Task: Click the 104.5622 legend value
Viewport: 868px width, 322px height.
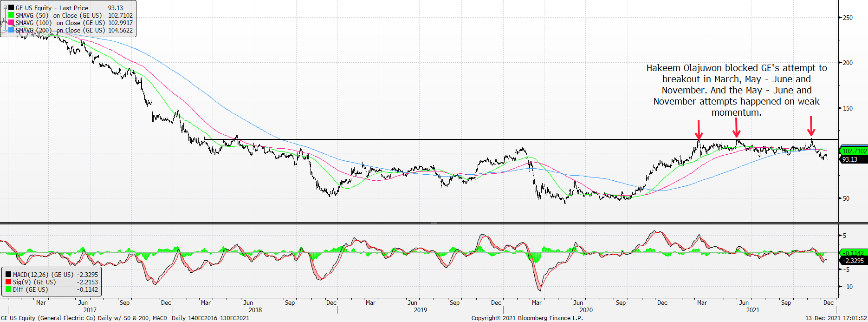Action: point(120,30)
